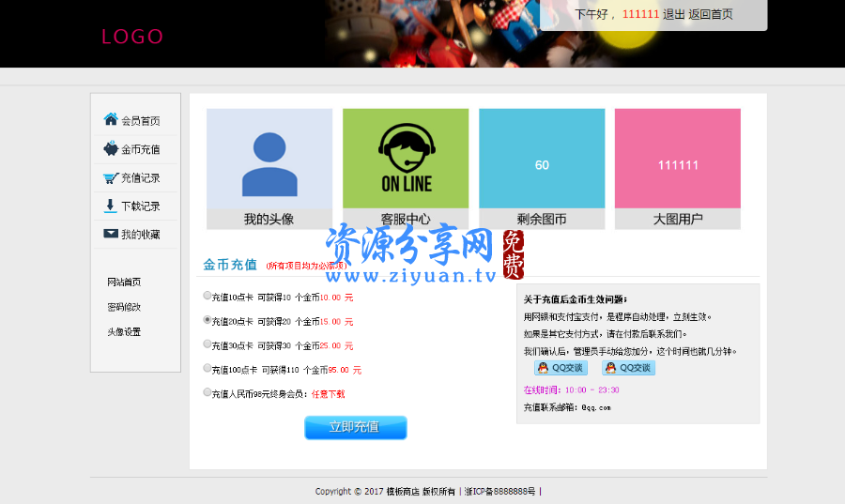Click the envelope icon beside 我的收藏
The height and width of the screenshot is (504, 845).
click(111, 233)
